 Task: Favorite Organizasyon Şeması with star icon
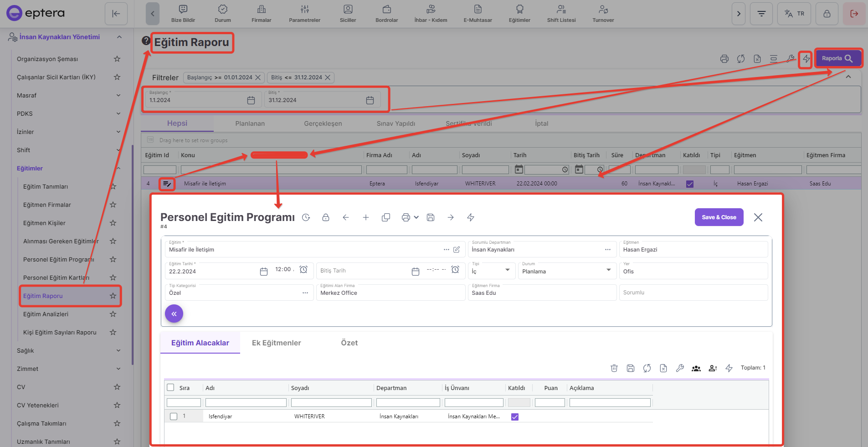(117, 59)
